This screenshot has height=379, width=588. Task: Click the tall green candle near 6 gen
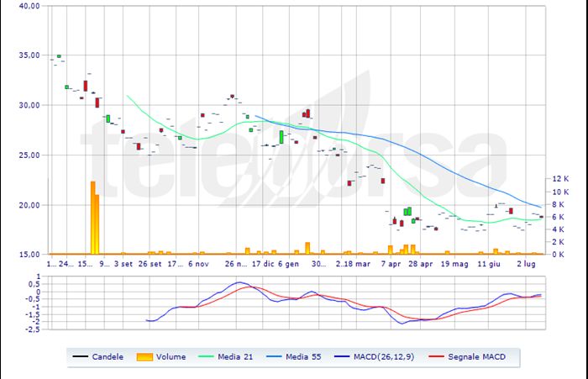[281, 137]
